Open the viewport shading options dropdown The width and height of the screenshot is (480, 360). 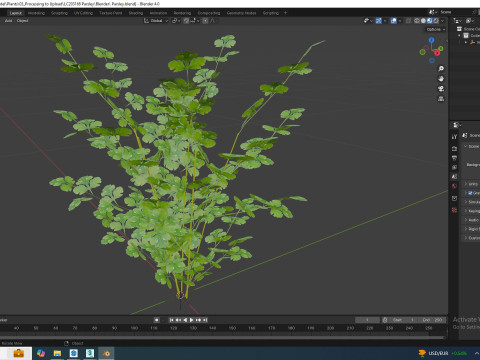pos(442,21)
